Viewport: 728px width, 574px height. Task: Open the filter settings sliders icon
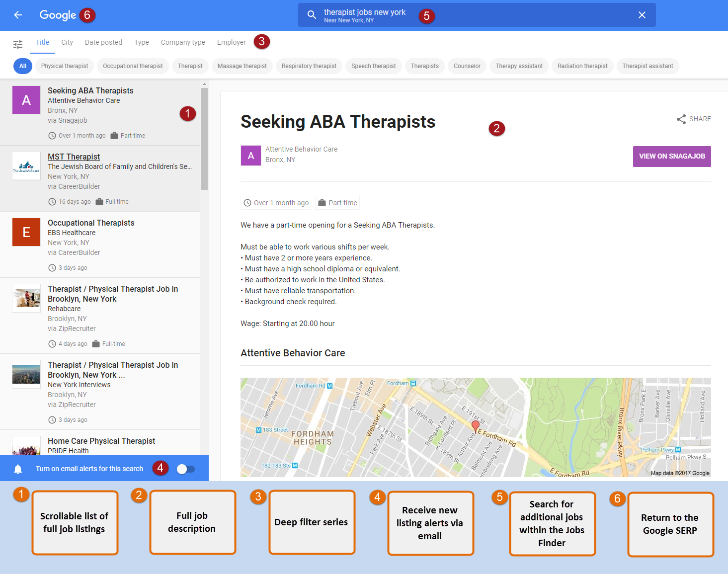click(x=18, y=44)
